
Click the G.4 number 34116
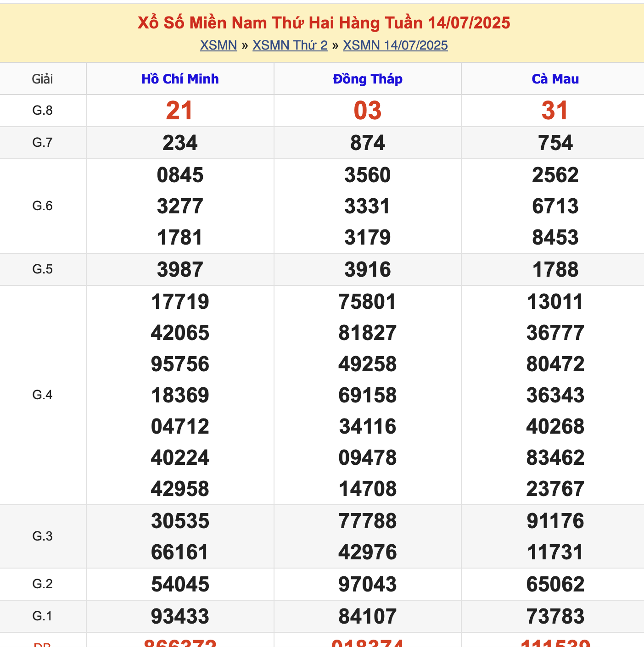pyautogui.click(x=368, y=426)
